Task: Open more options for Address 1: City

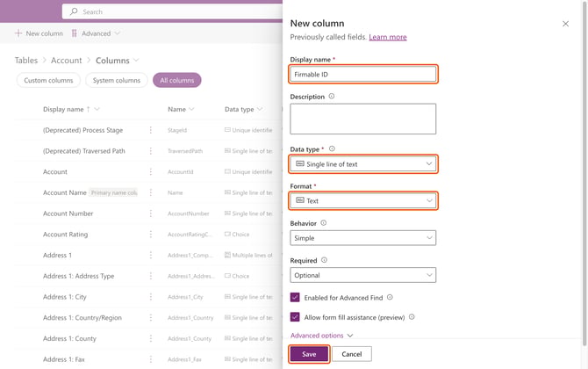Action: [x=151, y=297]
